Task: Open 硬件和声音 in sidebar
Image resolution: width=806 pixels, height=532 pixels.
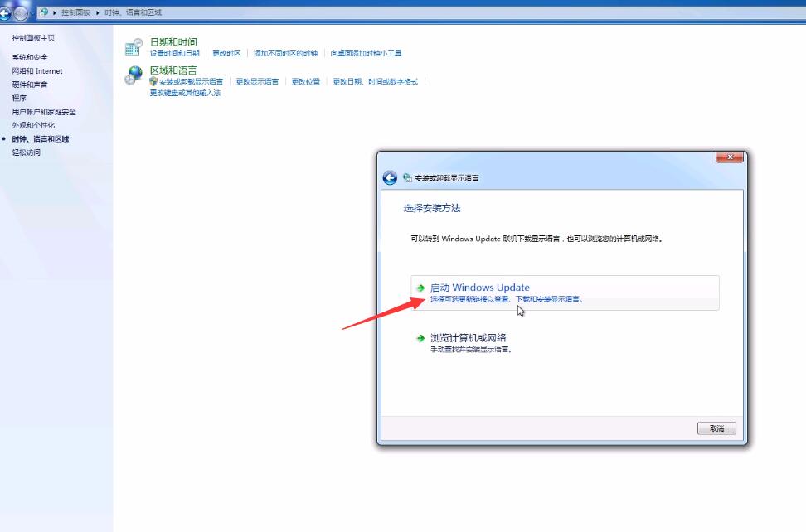Action: (30, 85)
